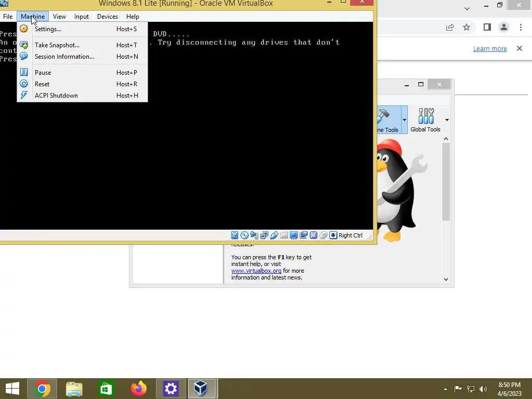Select Reset in the Machine menu
The height and width of the screenshot is (399, 532).
[x=82, y=84]
